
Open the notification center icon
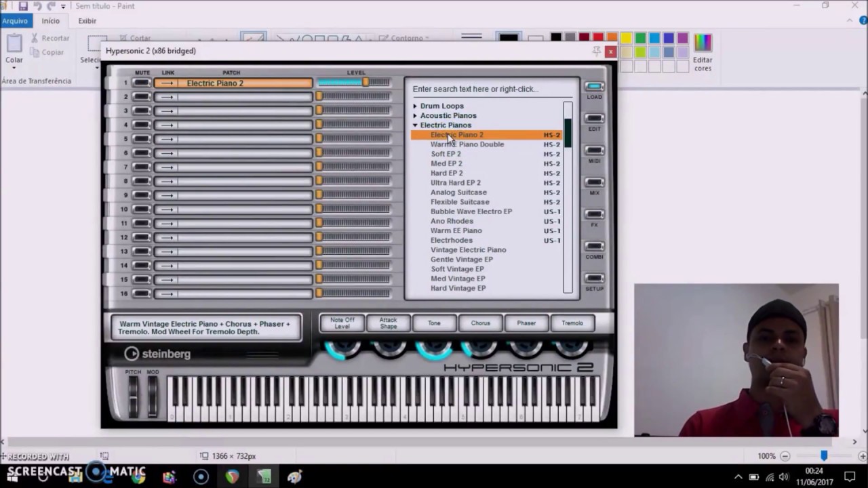(x=850, y=476)
